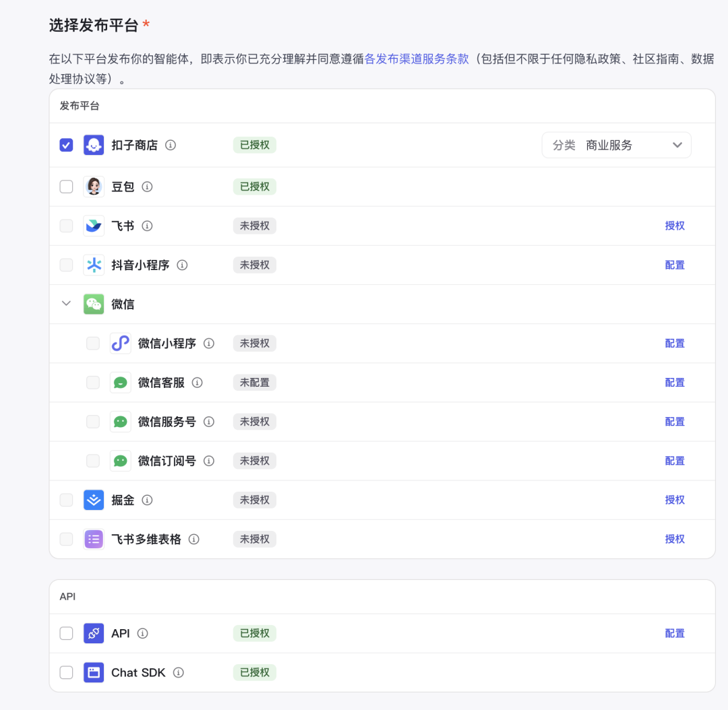This screenshot has width=728, height=710.
Task: Click the 微信 group label
Action: coord(123,304)
